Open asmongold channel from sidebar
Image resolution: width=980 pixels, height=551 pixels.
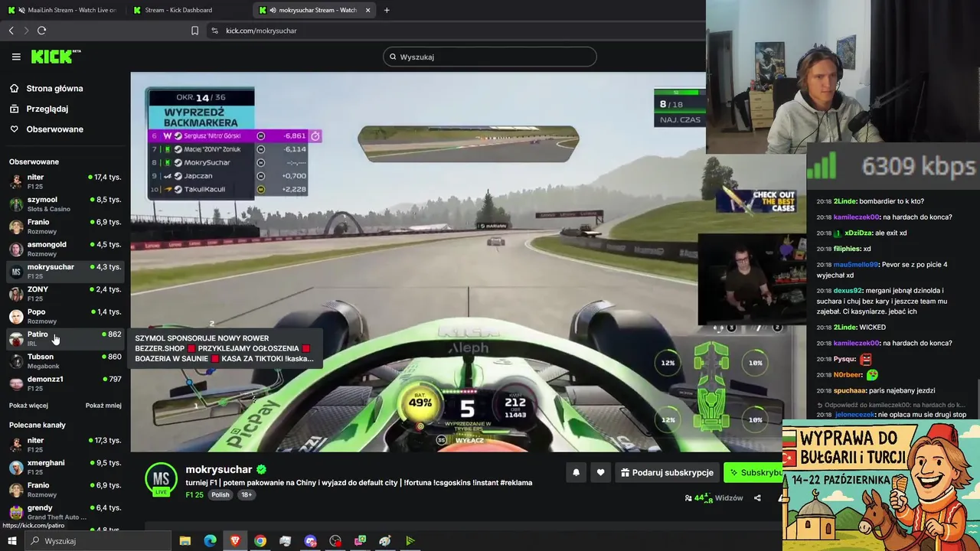(x=65, y=249)
